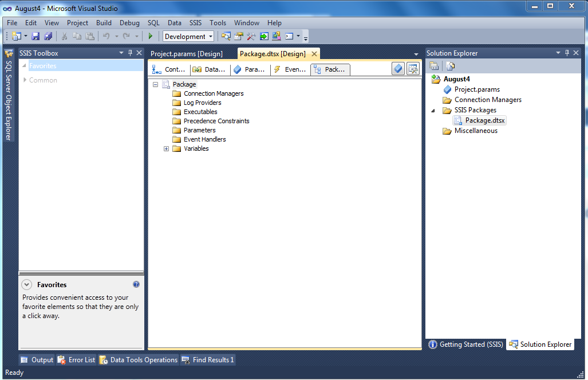Screen dimensions: 588x380
Task: Expand the Common section in SSIS Toolbox
Action: point(25,80)
